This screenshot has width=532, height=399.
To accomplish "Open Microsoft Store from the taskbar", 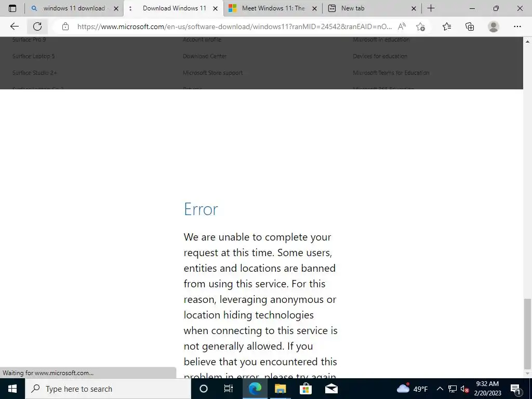I will click(x=305, y=389).
